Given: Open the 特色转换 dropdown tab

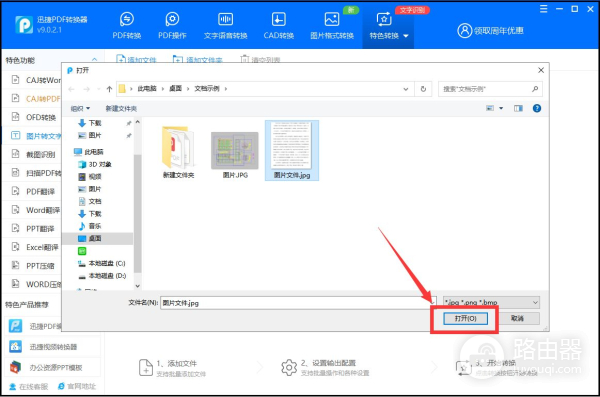Looking at the screenshot, I should (388, 25).
